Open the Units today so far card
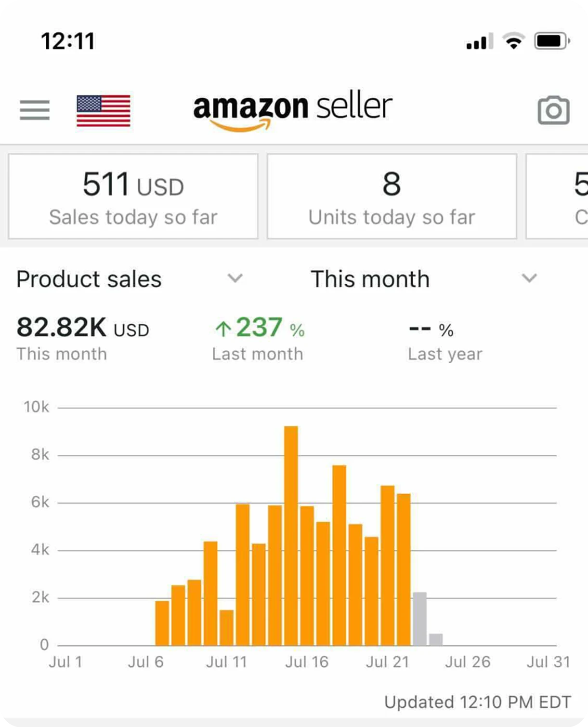This screenshot has height=727, width=588. pos(392,197)
